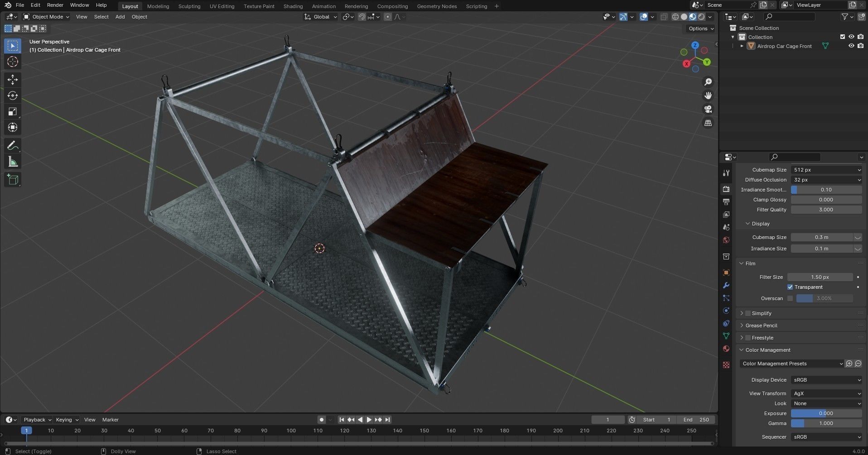
Task: Click the Zoom viewport icon
Action: [x=708, y=82]
